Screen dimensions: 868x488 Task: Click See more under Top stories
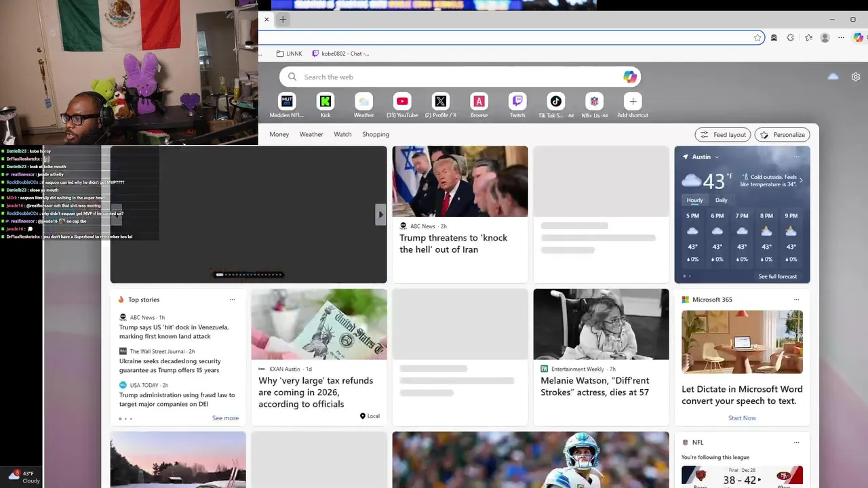coord(225,418)
